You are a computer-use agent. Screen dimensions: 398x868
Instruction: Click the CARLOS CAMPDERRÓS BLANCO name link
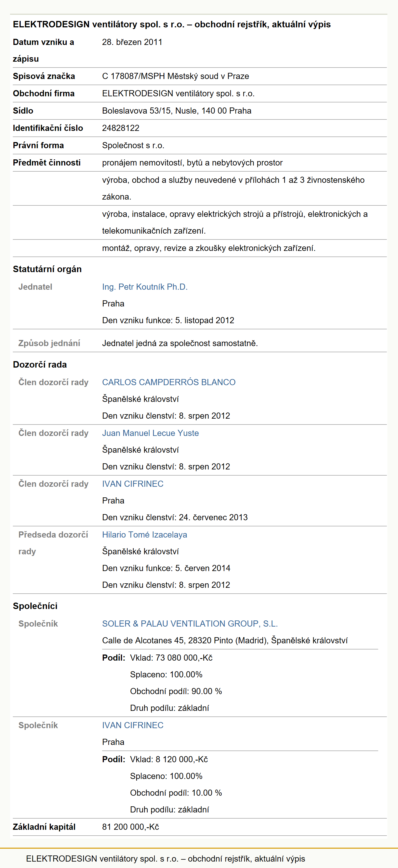coord(169,382)
